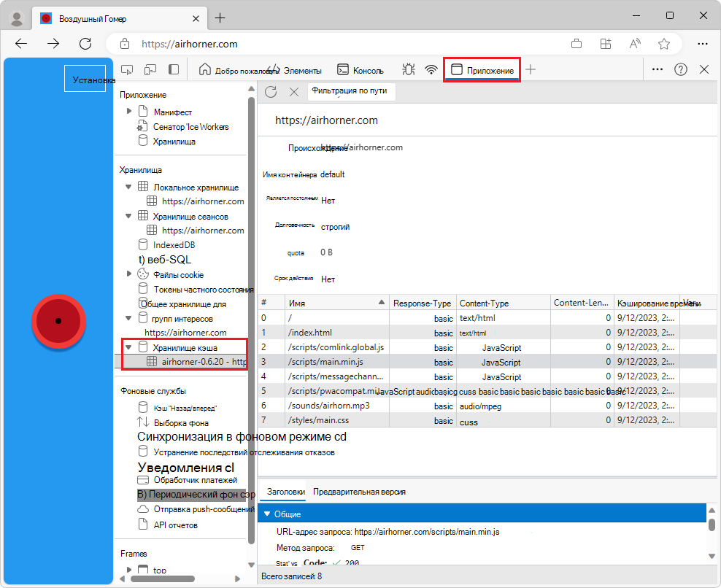Select /styles/main.css row
721x588 pixels.
coord(487,421)
